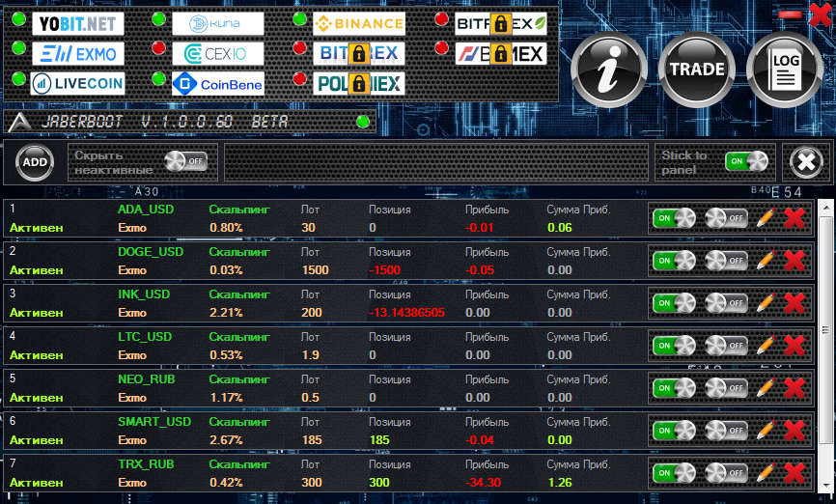This screenshot has height=504, width=836.
Task: Select the Kuna exchange logo
Action: tap(217, 23)
